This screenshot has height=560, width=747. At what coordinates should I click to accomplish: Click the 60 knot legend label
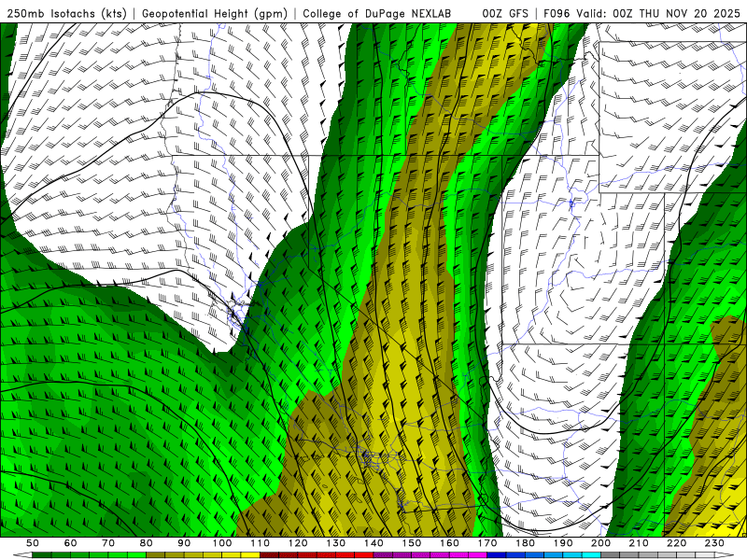tap(70, 543)
